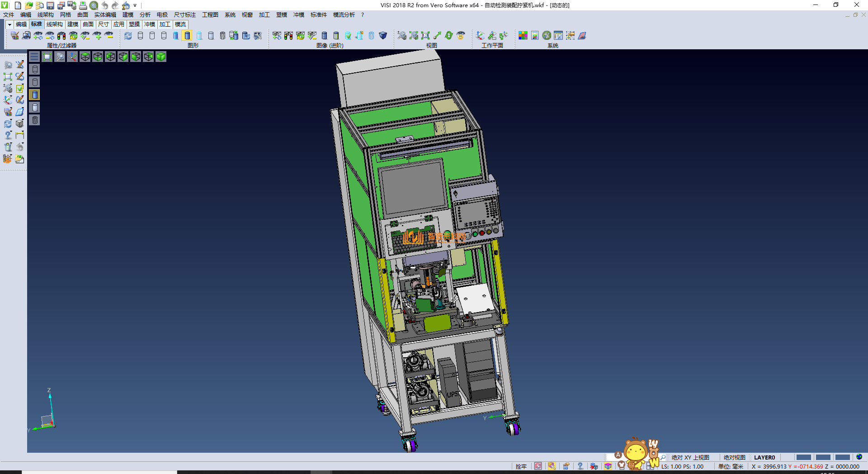Click the Undo arrow icon
868x474 pixels.
[104, 5]
